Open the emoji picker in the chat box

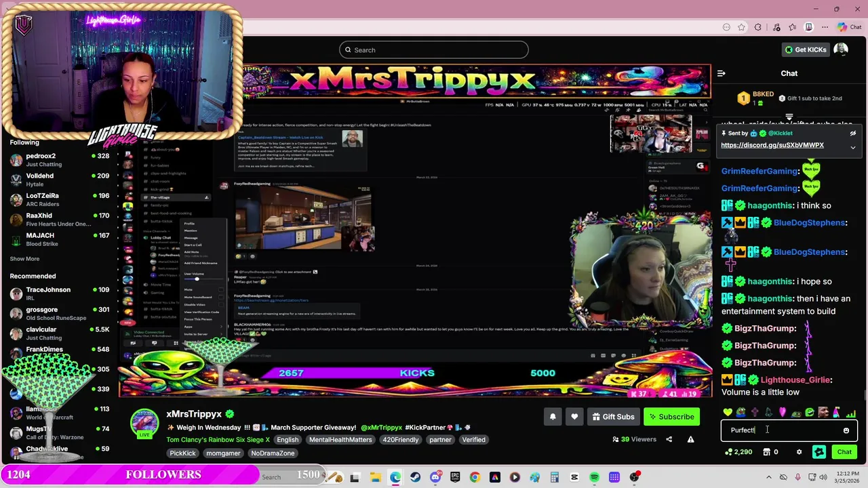point(846,430)
